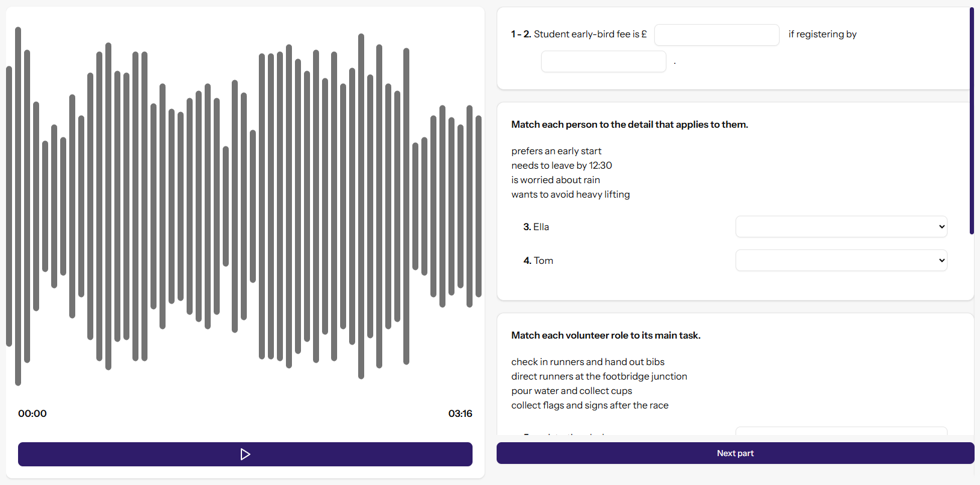The image size is (980, 485).
Task: Click "direct runners at the footbridge junction" text
Action: click(x=599, y=377)
